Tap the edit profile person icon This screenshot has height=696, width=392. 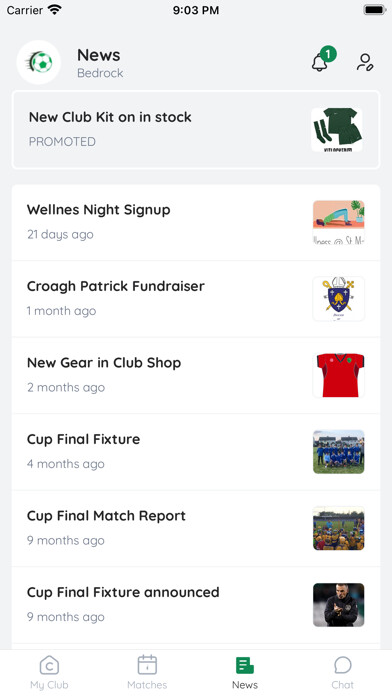point(365,62)
